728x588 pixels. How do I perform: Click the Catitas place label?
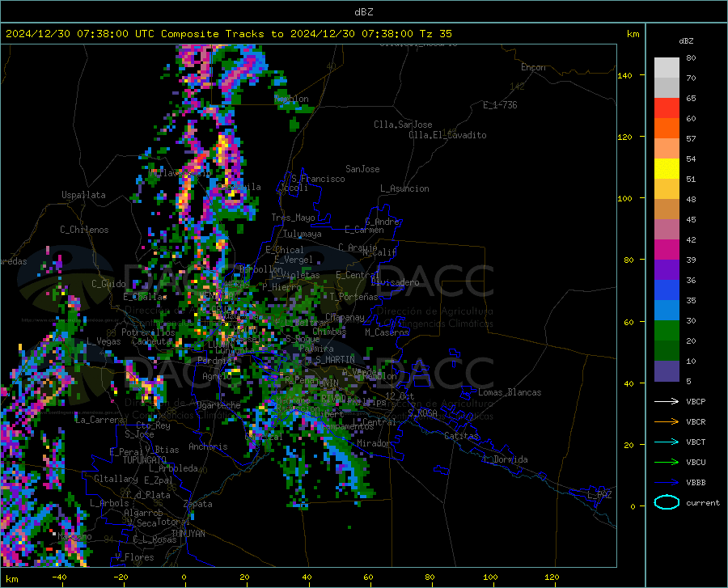(x=461, y=436)
